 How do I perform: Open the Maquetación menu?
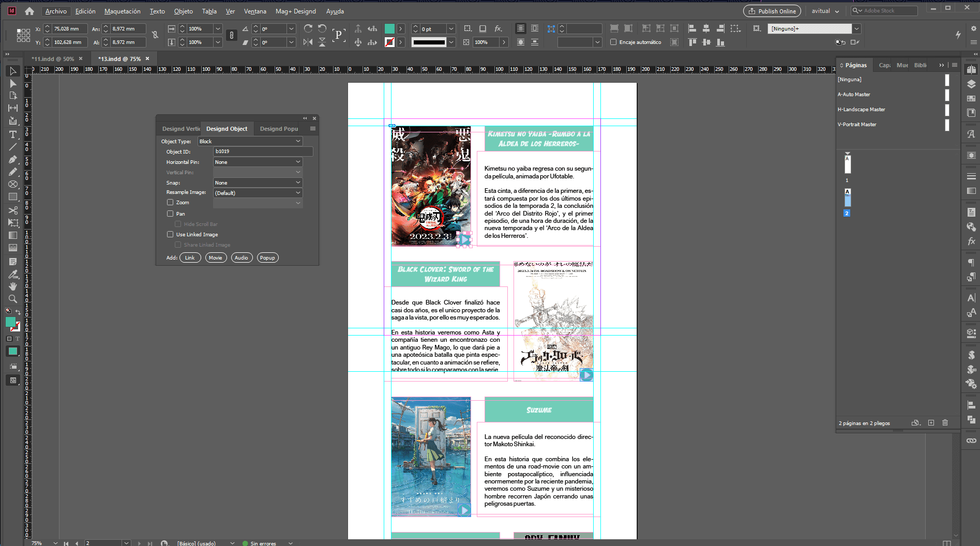click(122, 11)
